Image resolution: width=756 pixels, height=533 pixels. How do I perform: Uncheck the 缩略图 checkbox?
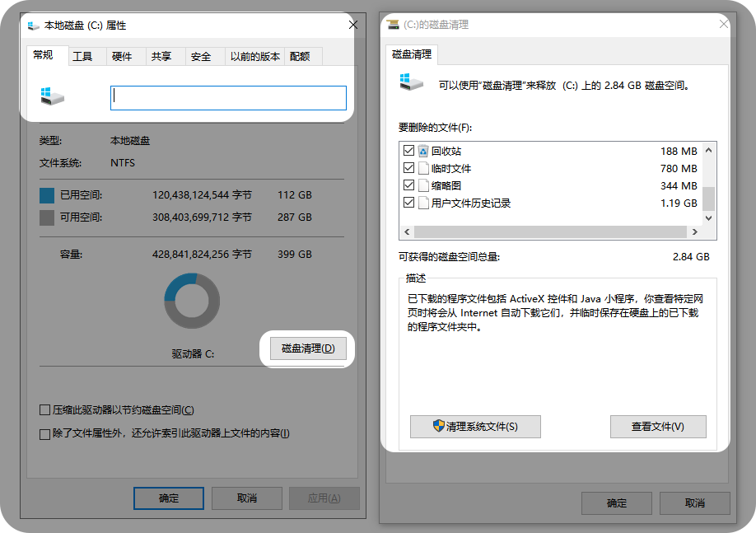(x=408, y=185)
